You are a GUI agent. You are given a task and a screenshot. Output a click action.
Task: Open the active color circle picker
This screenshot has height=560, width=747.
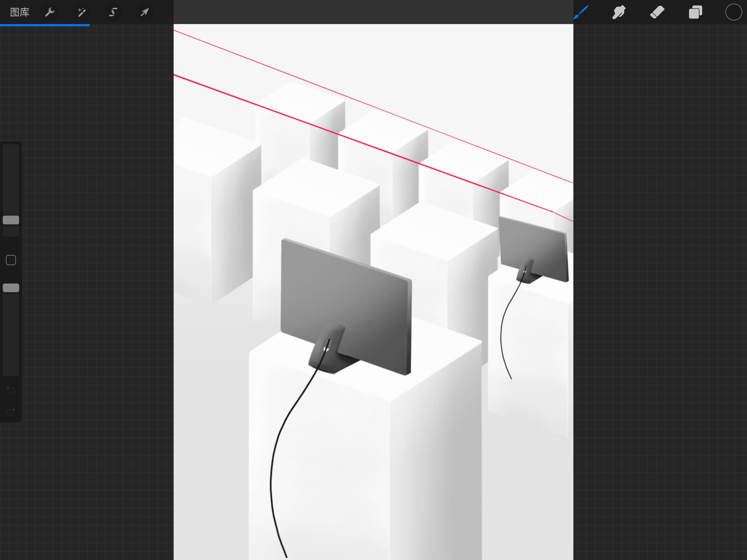(x=733, y=13)
